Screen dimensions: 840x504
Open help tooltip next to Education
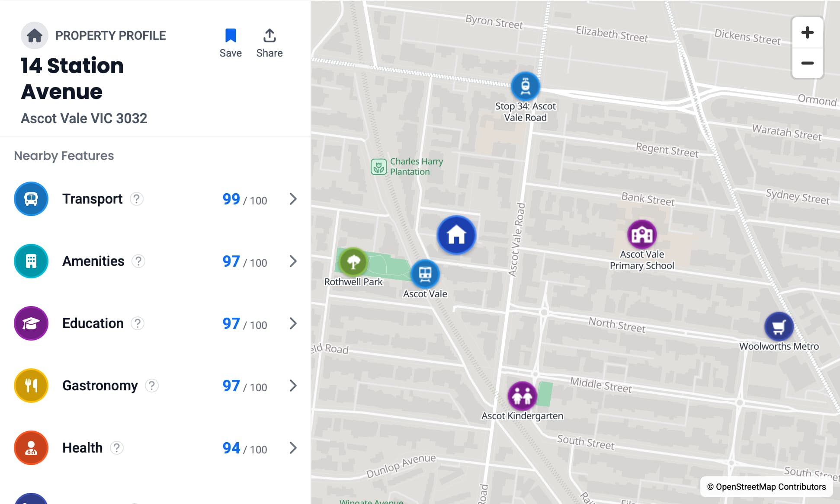tap(138, 323)
